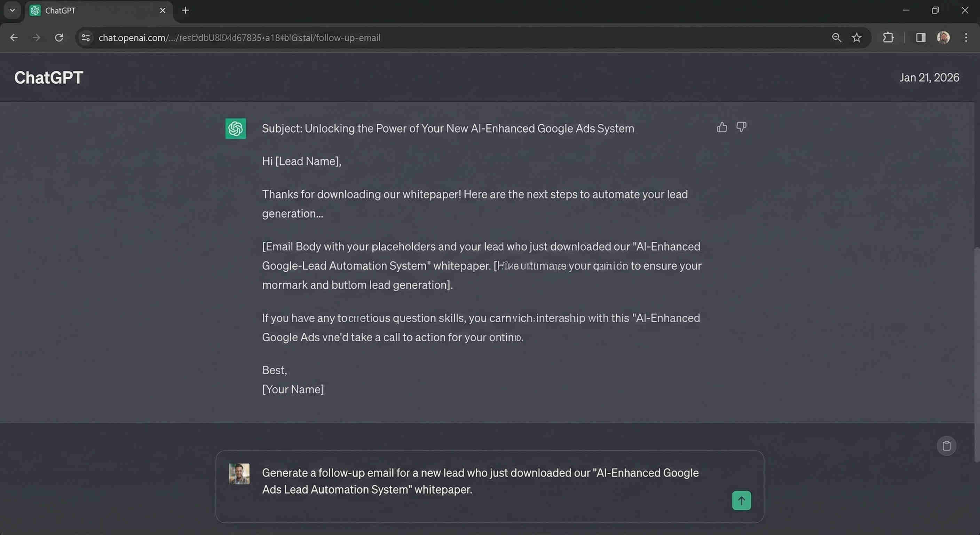Restore down the browser window

pyautogui.click(x=935, y=10)
